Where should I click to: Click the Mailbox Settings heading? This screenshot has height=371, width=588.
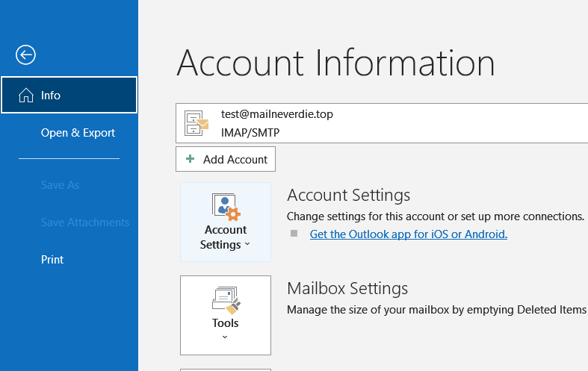click(347, 288)
